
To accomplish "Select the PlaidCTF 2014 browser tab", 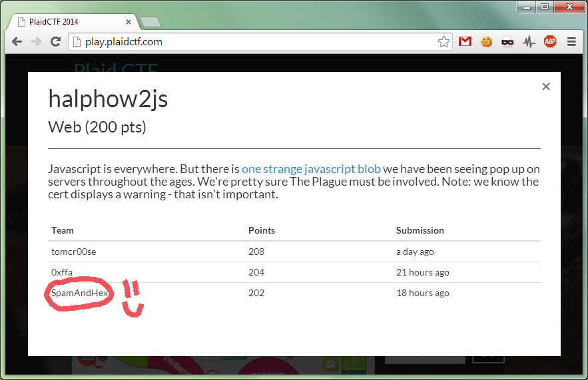I will (73, 22).
